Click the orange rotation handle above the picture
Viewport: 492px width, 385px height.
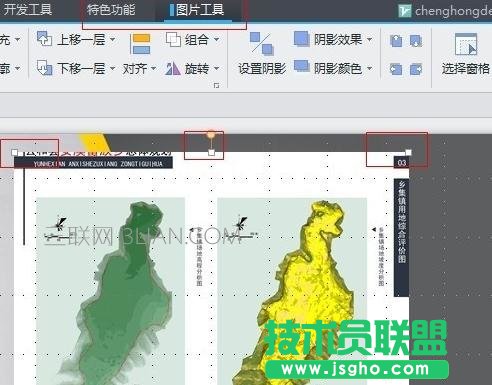point(211,135)
